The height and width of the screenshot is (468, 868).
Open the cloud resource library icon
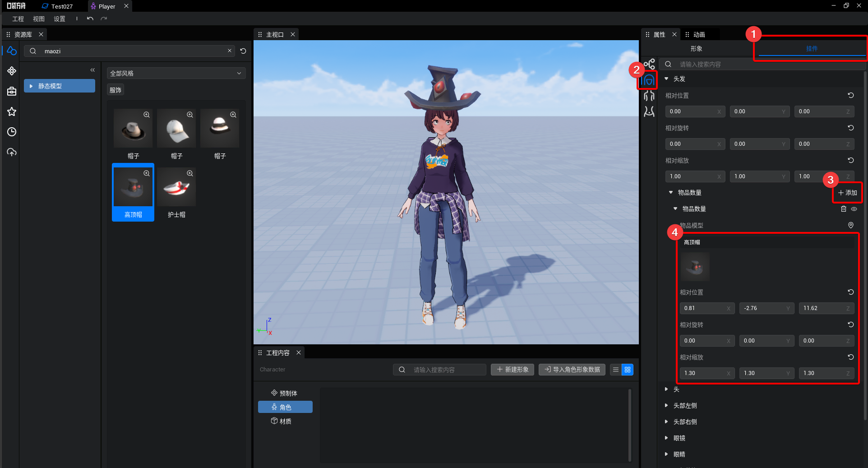pos(12,51)
